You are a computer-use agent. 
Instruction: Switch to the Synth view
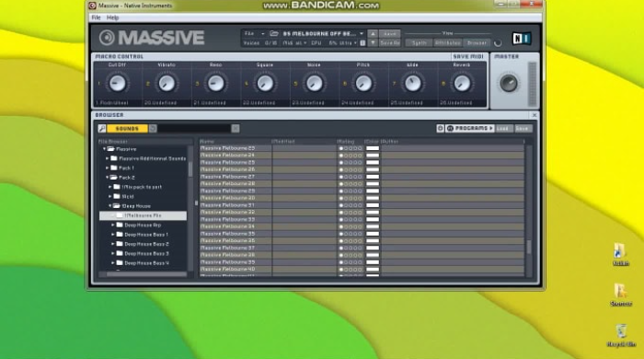pyautogui.click(x=419, y=42)
